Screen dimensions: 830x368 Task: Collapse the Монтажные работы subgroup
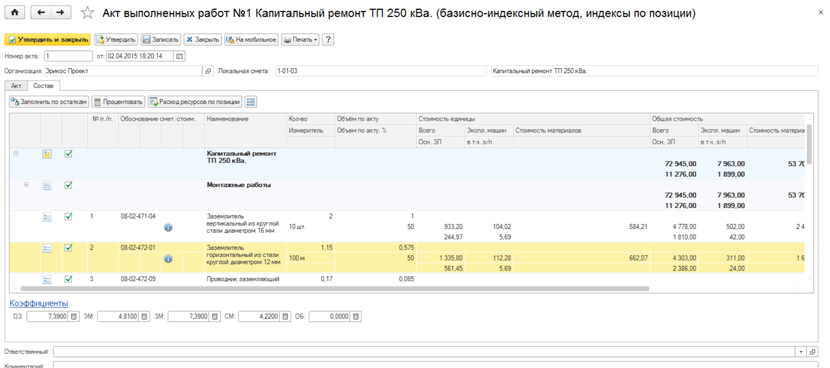26,185
